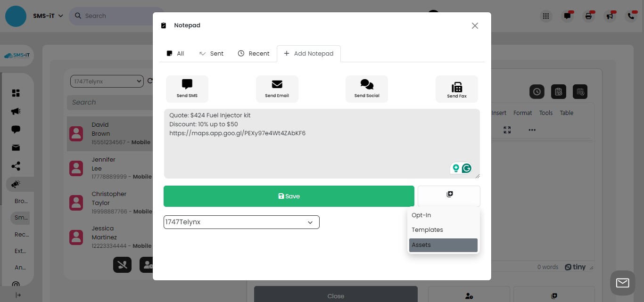Viewport: 644px width, 302px height.
Task: Switch to the Sent tab
Action: click(211, 53)
